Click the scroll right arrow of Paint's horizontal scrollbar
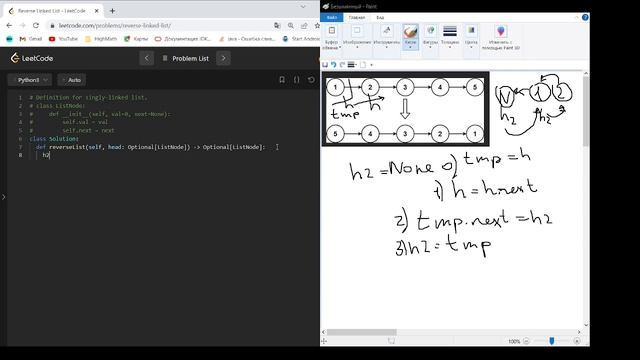This screenshot has height=360, width=640. pyautogui.click(x=579, y=332)
